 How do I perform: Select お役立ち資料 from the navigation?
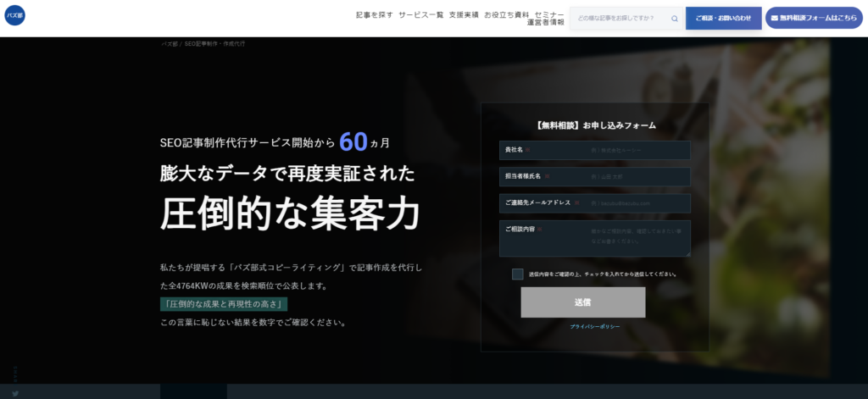coord(507,15)
